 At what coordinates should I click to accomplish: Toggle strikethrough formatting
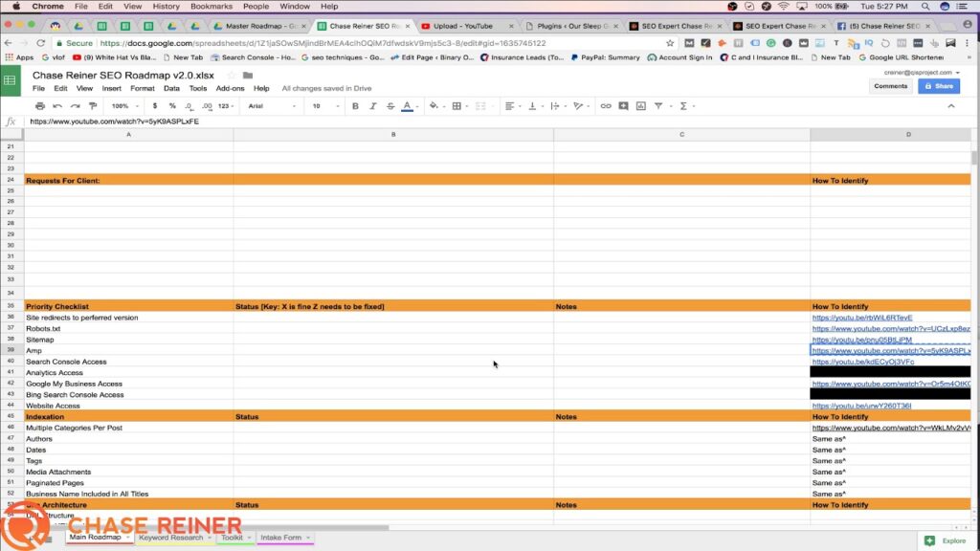(390, 106)
